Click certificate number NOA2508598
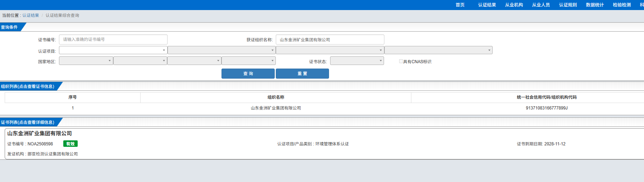644x182 pixels. pyautogui.click(x=40, y=144)
